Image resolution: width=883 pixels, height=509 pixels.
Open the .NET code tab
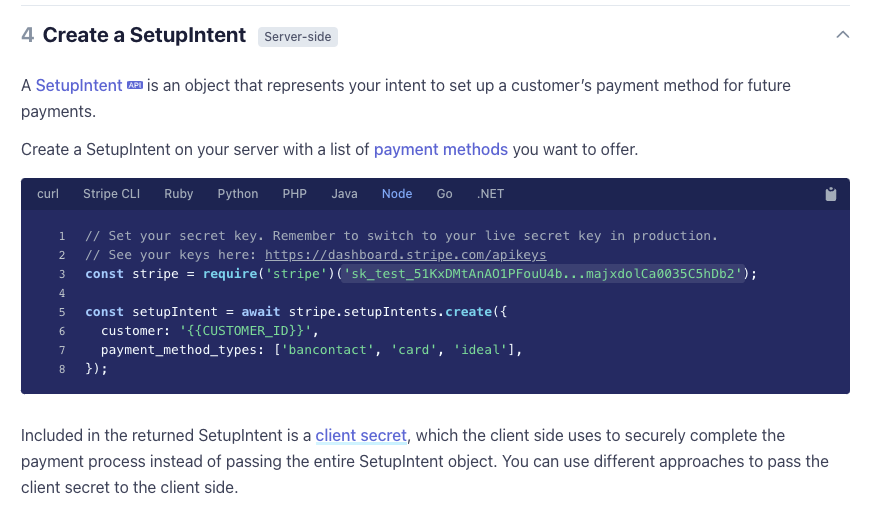click(x=490, y=194)
